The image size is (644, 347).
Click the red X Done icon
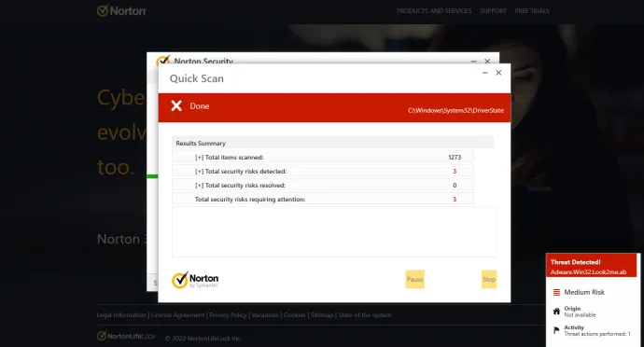(176, 106)
